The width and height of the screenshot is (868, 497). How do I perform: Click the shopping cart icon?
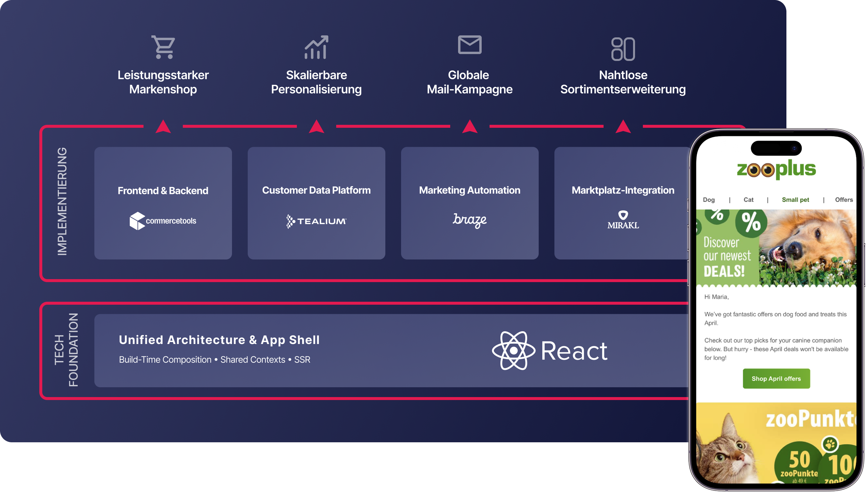tap(163, 47)
